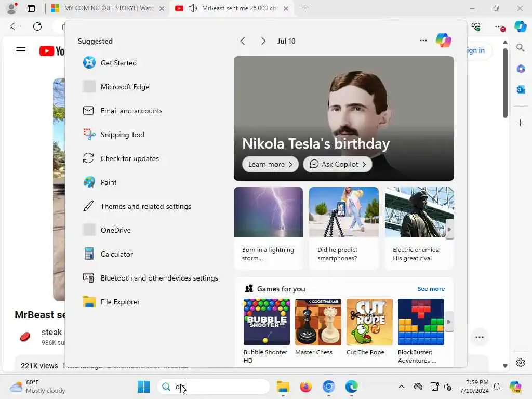Open a new Edge tab

click(x=305, y=8)
